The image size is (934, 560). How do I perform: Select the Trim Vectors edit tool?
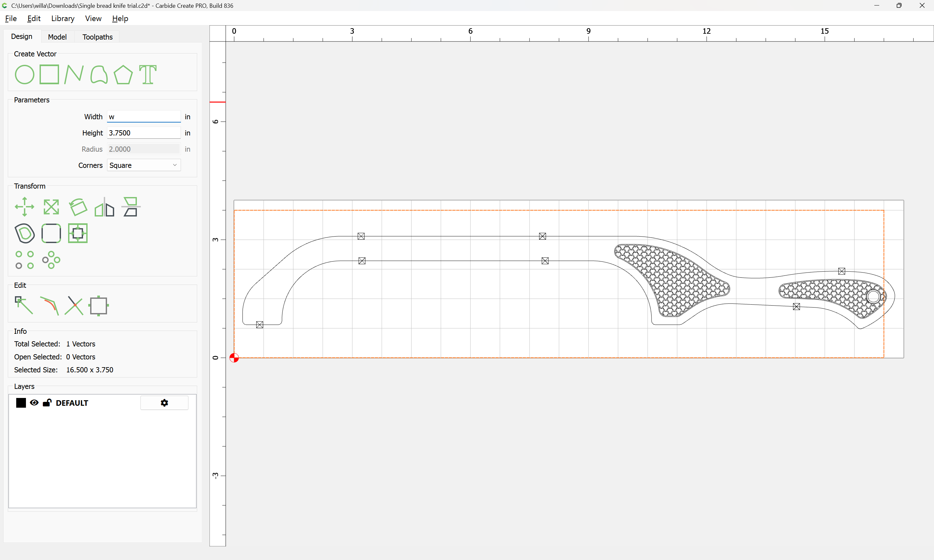tap(74, 306)
